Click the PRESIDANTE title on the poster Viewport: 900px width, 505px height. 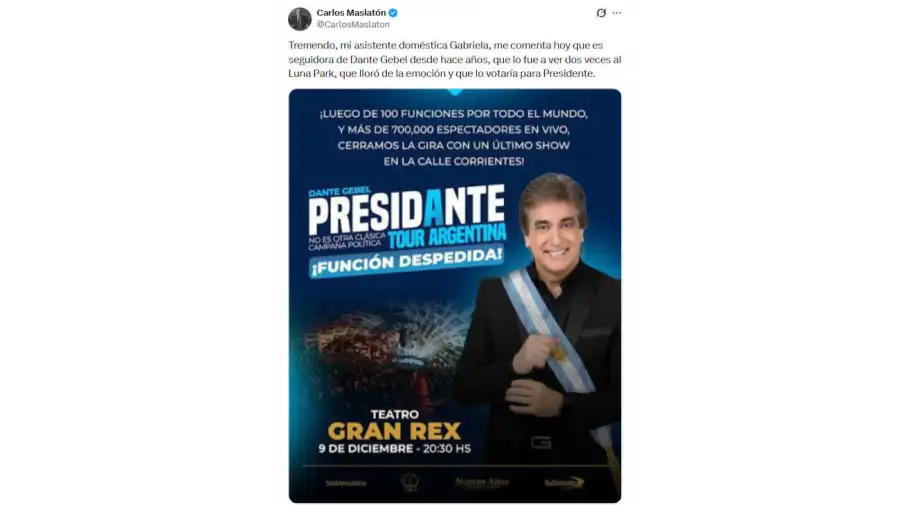406,209
